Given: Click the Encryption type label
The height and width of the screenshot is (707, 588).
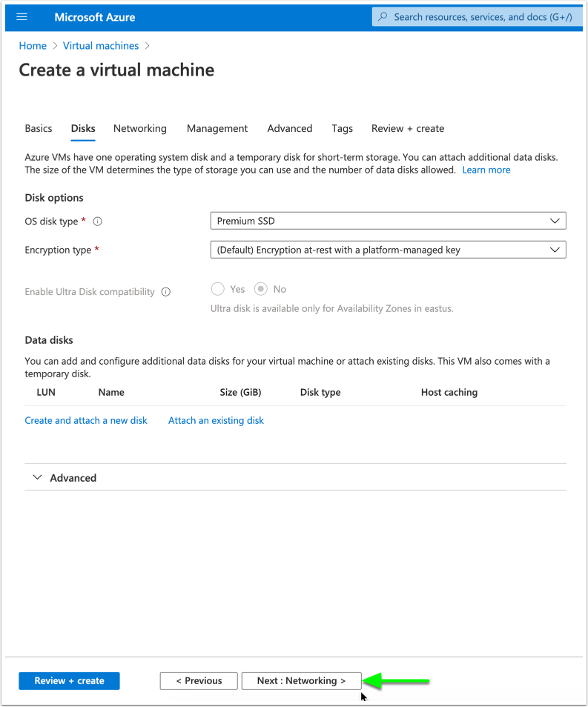Looking at the screenshot, I should pyautogui.click(x=58, y=250).
